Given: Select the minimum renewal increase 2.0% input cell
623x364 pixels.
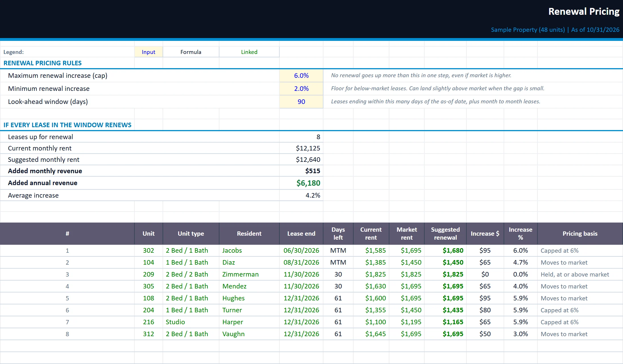Looking at the screenshot, I should click(x=301, y=89).
